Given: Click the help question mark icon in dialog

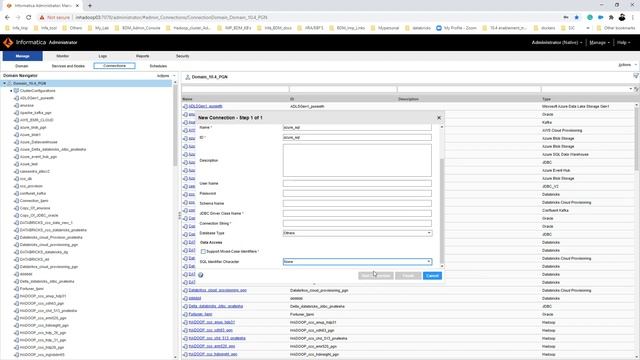Looking at the screenshot, I should coord(200,275).
